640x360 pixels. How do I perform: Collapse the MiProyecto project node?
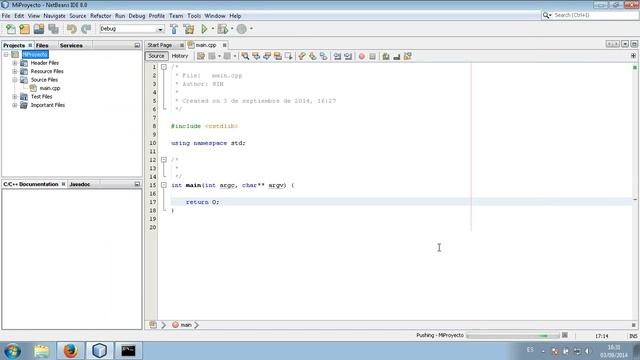(6, 55)
